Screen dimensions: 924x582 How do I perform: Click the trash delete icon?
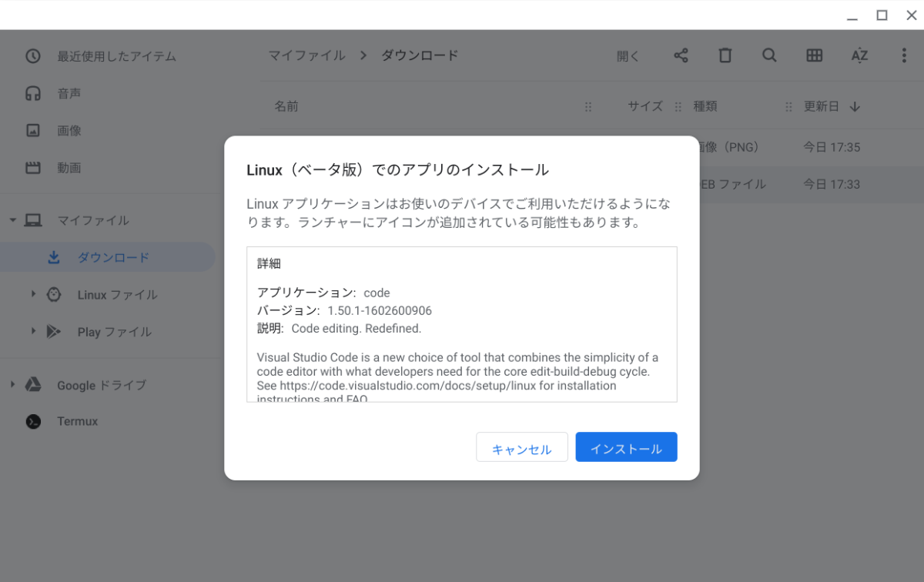[x=725, y=55]
